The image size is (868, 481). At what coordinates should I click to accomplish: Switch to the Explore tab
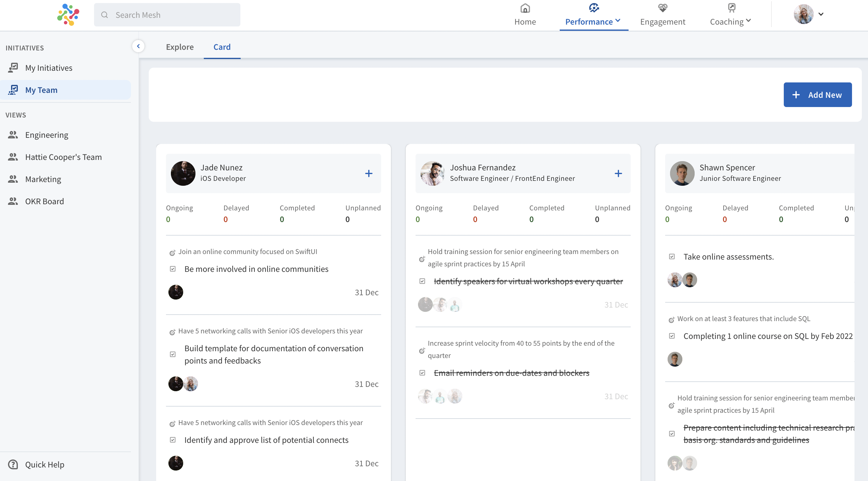180,47
